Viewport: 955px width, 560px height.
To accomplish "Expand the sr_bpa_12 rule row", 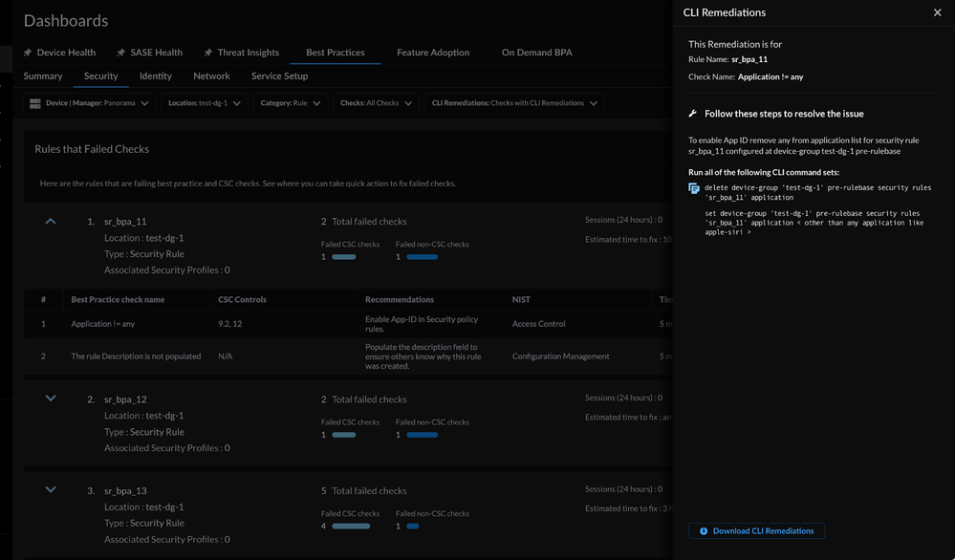I will tap(51, 398).
